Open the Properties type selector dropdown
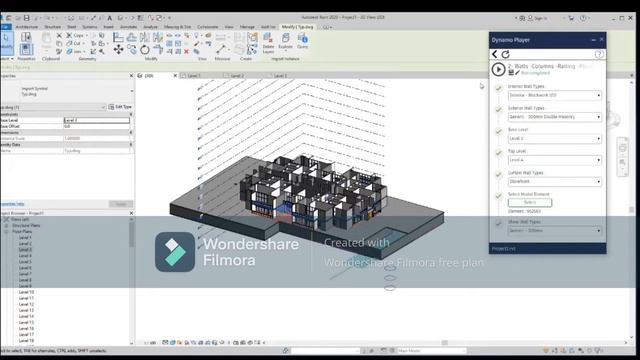 point(131,91)
